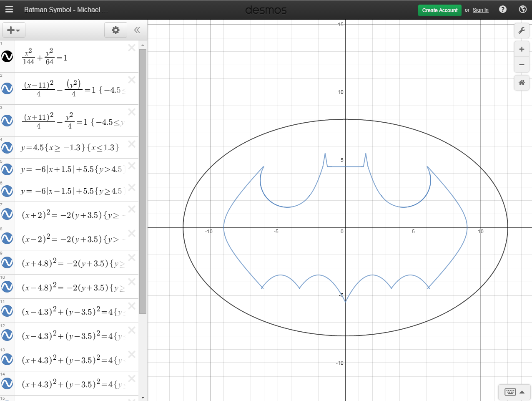
Task: Toggle visibility of y=−6|x−1.5|+5.5 curve
Action: (7, 191)
